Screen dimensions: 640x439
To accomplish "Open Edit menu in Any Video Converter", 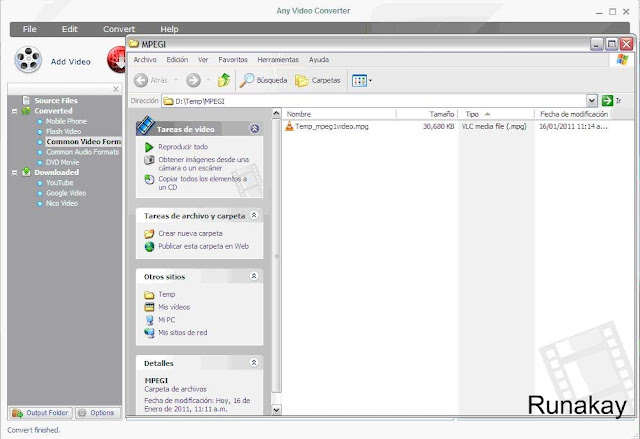I will 69,29.
